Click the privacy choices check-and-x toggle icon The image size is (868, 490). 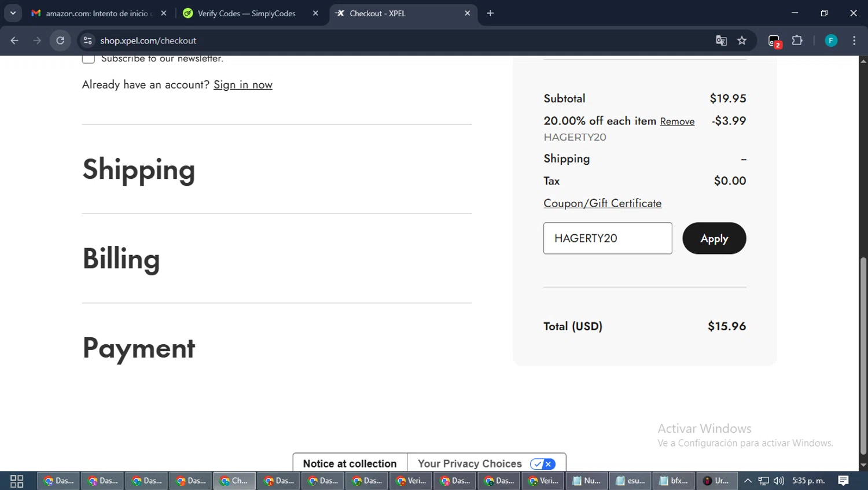[543, 464]
